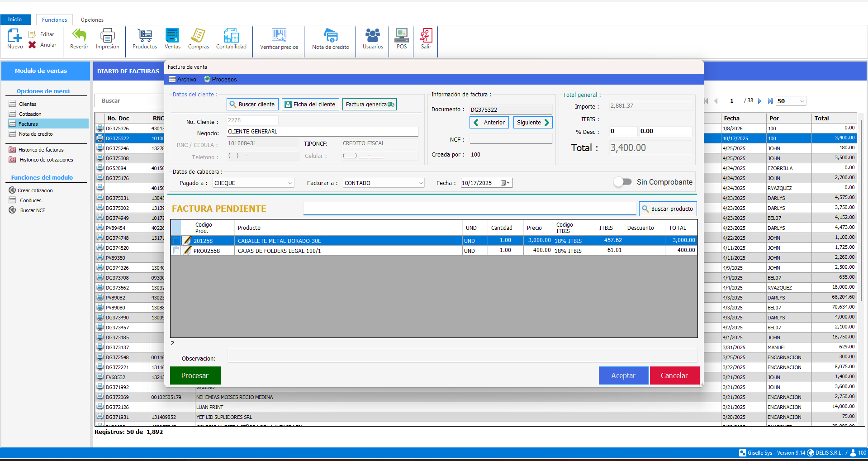Open Historico de facturas in sidebar
Screen dimensions: 868x461
pyautogui.click(x=41, y=150)
